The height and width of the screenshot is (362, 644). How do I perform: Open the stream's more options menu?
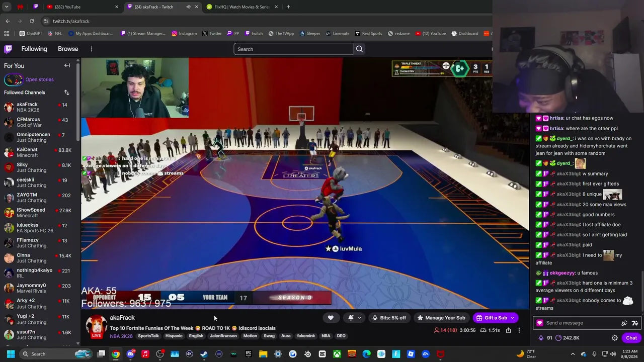[519, 330]
